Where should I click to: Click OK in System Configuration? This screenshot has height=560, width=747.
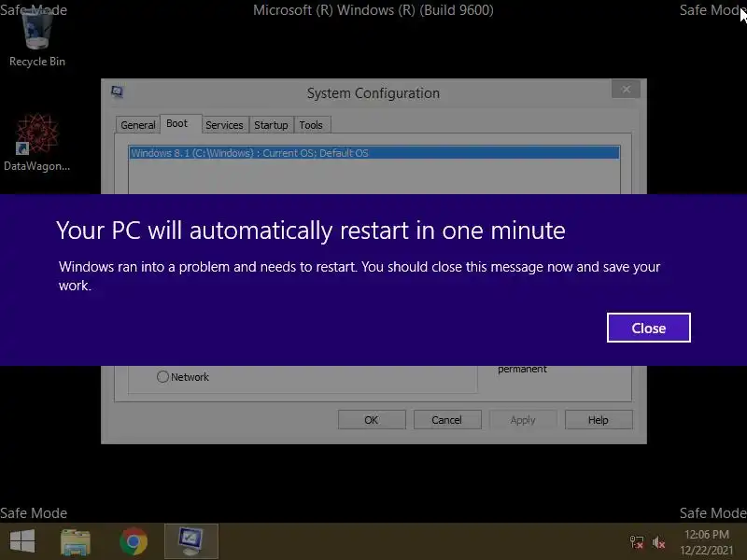(x=372, y=420)
